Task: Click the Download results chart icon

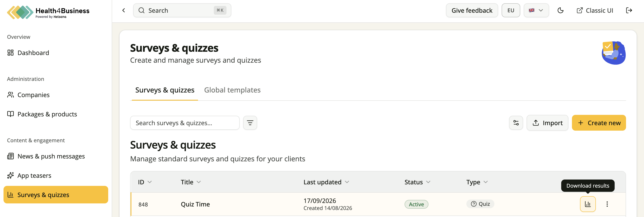Action: (x=587, y=204)
